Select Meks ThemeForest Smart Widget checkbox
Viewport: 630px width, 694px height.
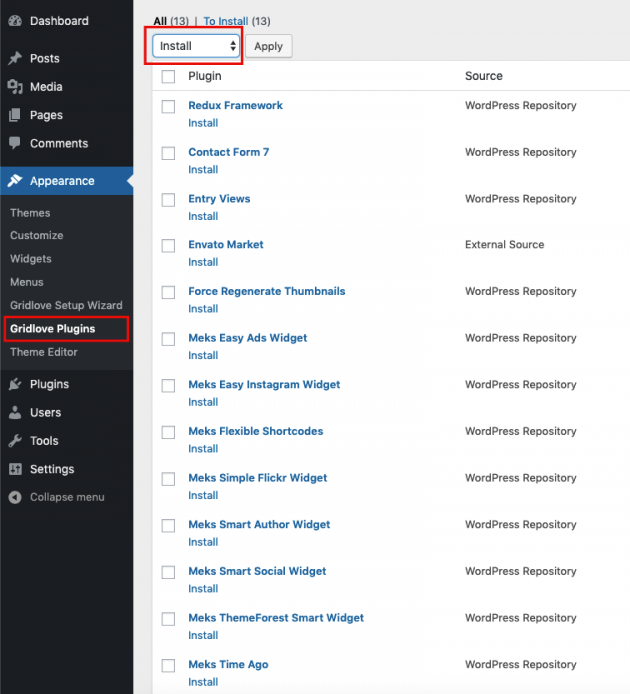tap(168, 619)
